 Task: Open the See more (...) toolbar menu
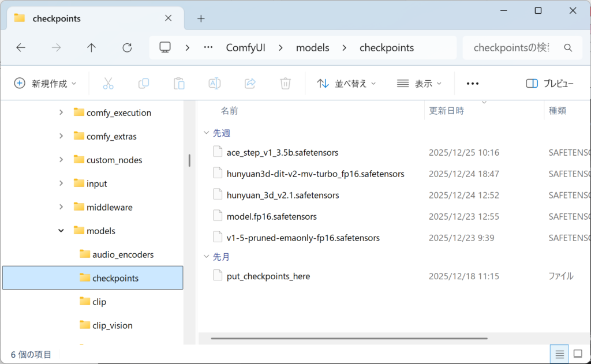tap(473, 84)
